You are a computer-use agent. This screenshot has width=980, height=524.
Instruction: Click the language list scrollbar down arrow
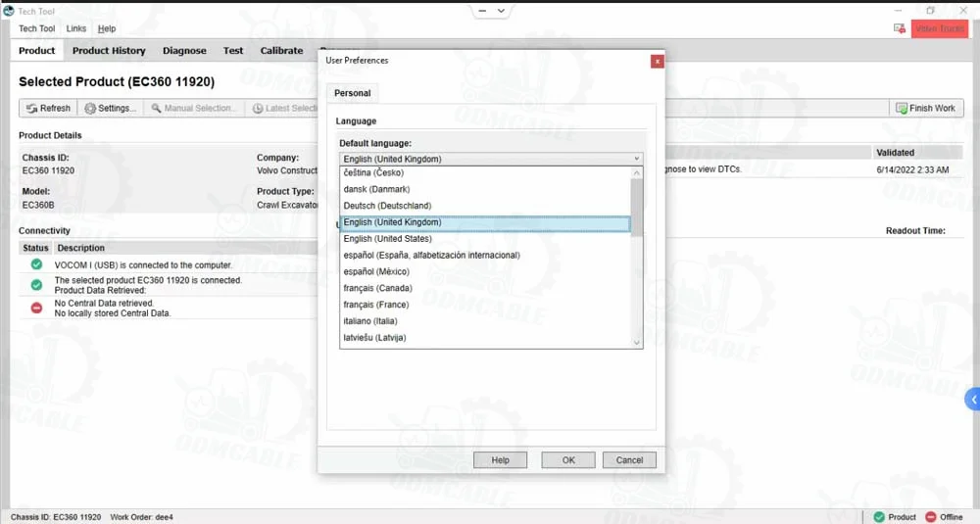636,342
